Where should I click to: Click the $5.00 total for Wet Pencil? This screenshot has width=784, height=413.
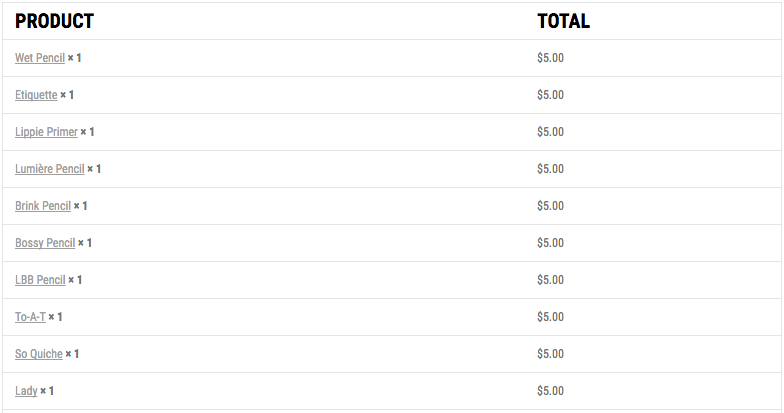(550, 58)
